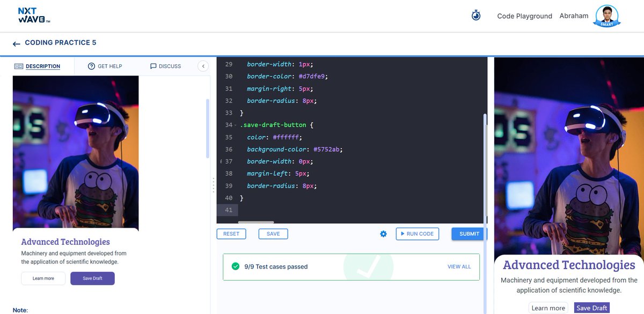Go back using the arrow icon

(x=17, y=43)
